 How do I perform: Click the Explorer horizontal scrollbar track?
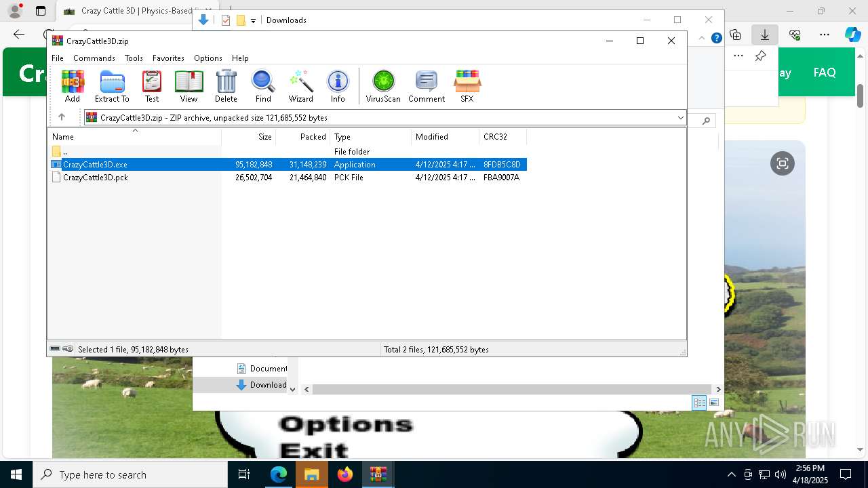513,389
